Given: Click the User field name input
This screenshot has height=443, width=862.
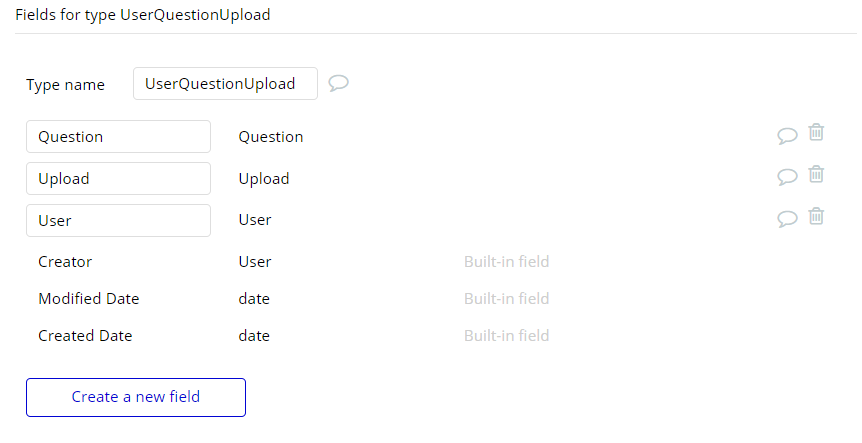Looking at the screenshot, I should pos(118,220).
